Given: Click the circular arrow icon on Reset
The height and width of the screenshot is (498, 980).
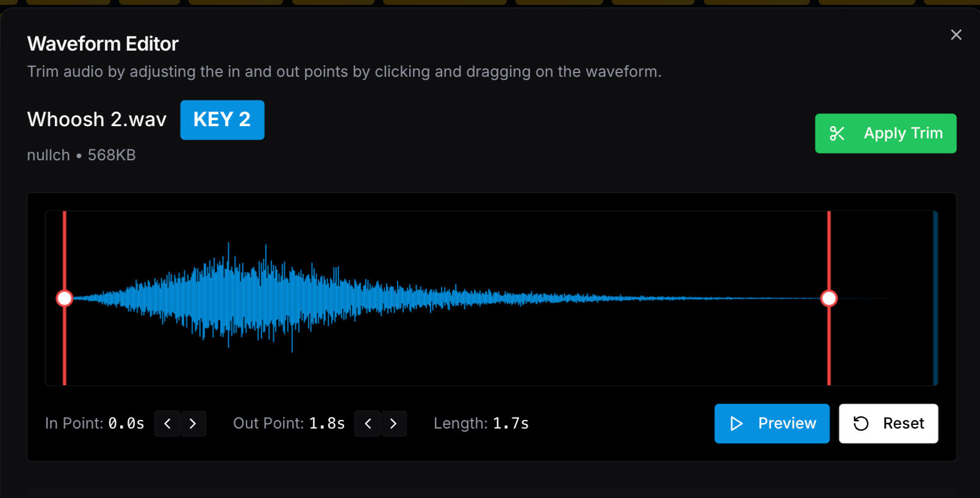Looking at the screenshot, I should (860, 423).
